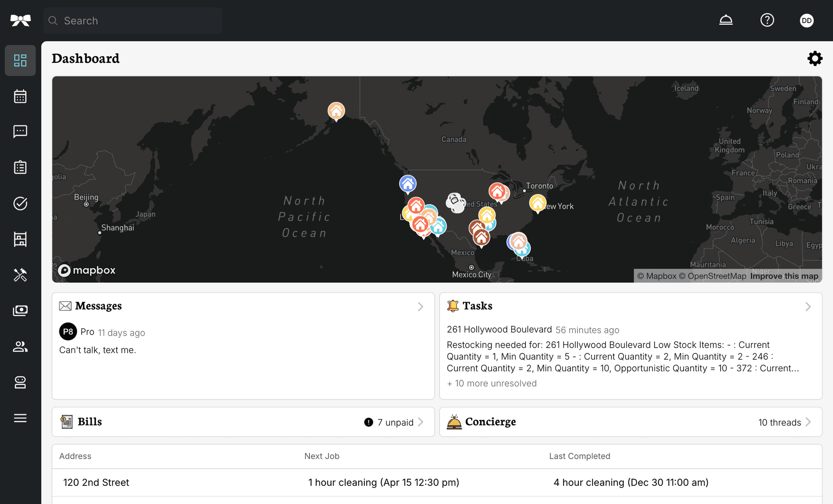Open the help question mark icon
The image size is (833, 504).
coord(767,20)
